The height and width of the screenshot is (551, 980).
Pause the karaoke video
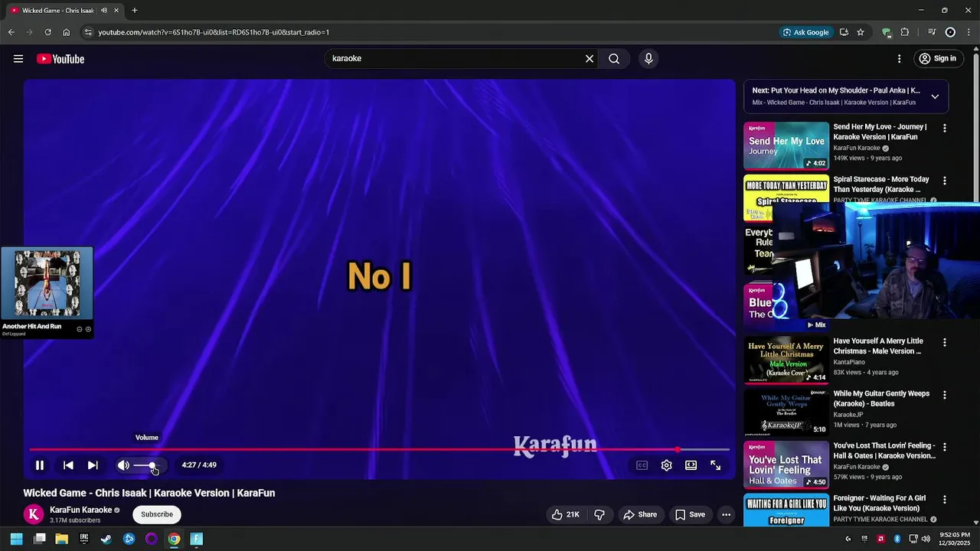coord(40,465)
